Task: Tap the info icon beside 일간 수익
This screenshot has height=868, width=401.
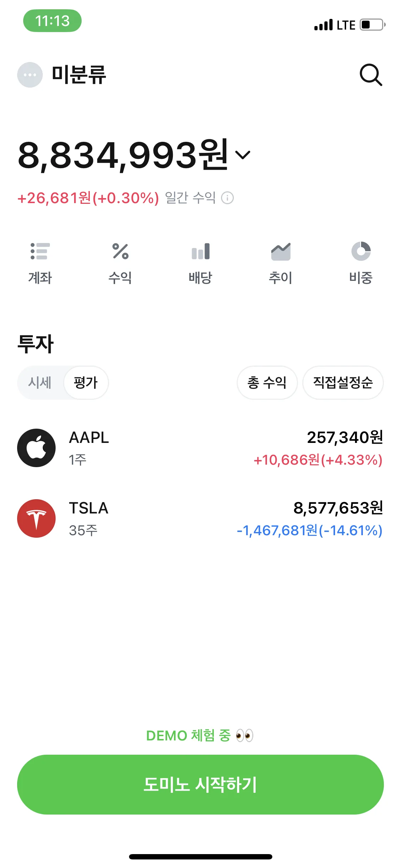Action: pyautogui.click(x=227, y=198)
